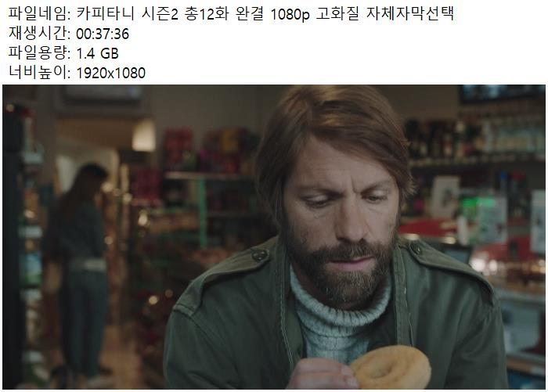The image size is (548, 392).
Task: Click the 1920x1080 resolution value
Action: pos(110,73)
